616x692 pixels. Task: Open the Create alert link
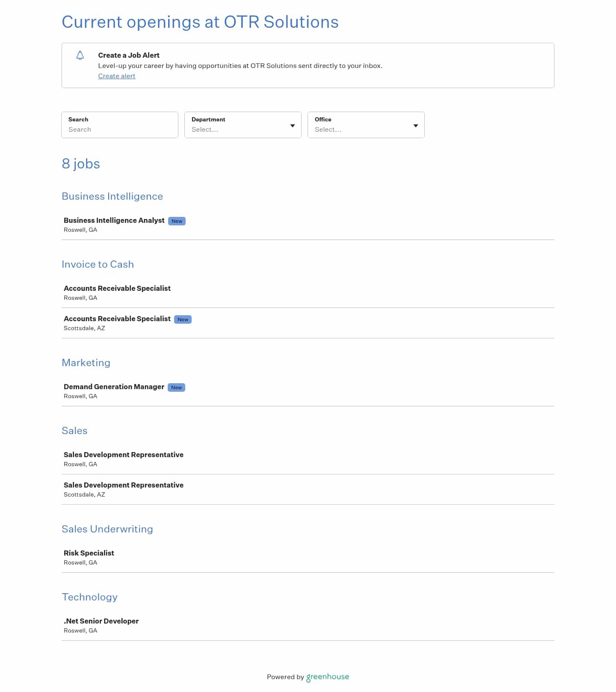click(x=117, y=76)
